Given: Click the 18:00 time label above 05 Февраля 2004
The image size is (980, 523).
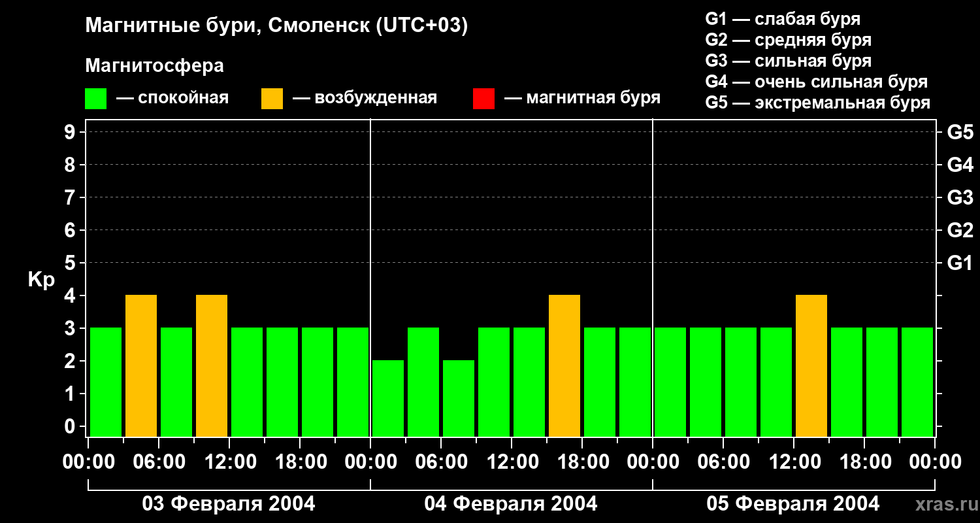Looking at the screenshot, I should click(864, 462).
